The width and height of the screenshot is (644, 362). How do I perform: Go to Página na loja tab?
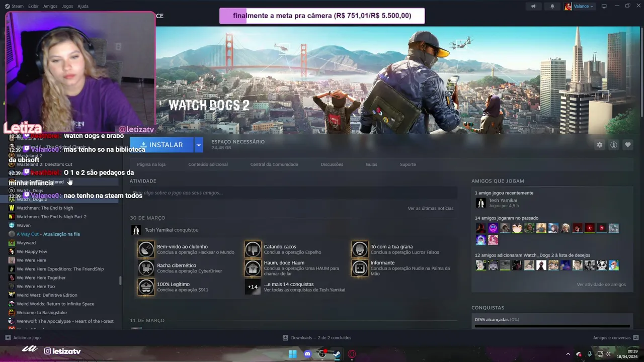151,164
